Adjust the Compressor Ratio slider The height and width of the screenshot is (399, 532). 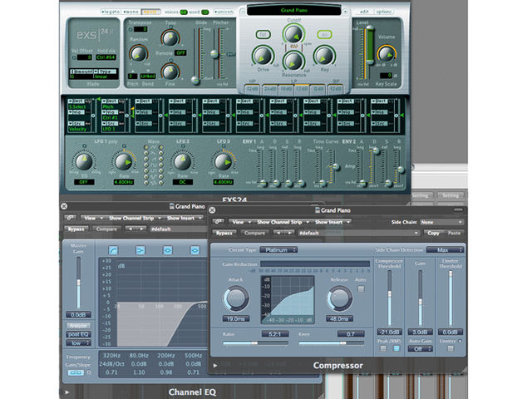click(x=255, y=343)
